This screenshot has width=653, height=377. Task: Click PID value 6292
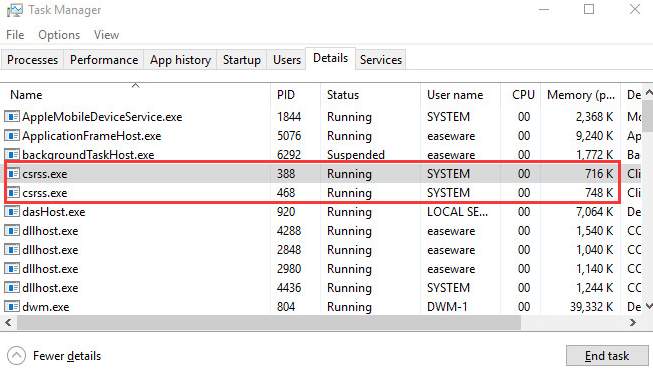pos(289,155)
